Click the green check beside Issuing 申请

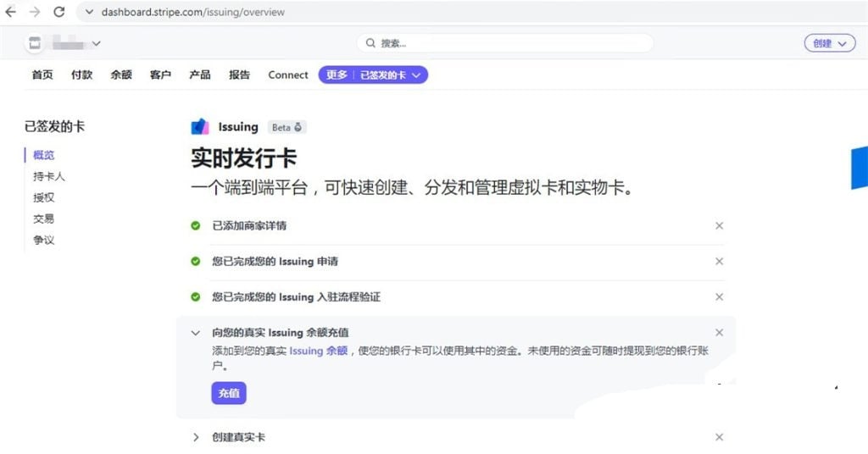pyautogui.click(x=196, y=261)
